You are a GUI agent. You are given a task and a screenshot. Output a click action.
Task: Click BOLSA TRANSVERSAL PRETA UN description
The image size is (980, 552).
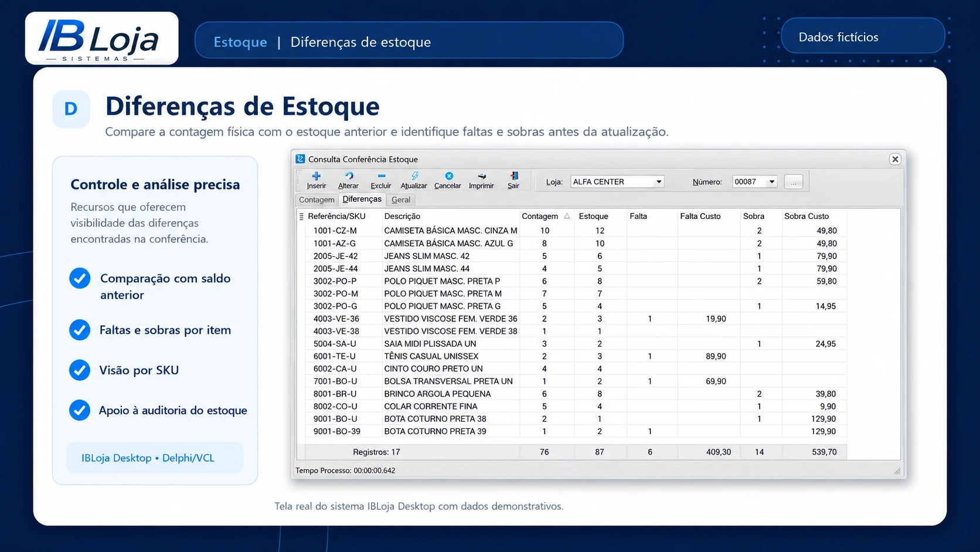pos(448,381)
